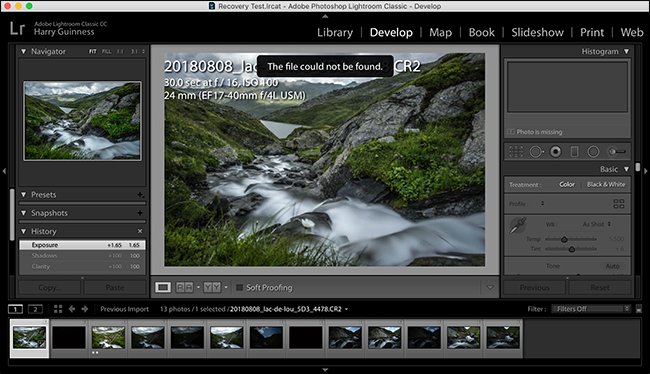Set Navigator zoom to 3:1
This screenshot has width=650, height=374.
point(134,51)
